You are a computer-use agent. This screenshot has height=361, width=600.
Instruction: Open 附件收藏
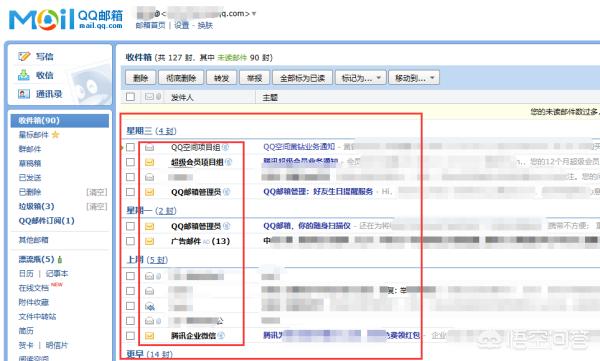(x=34, y=302)
